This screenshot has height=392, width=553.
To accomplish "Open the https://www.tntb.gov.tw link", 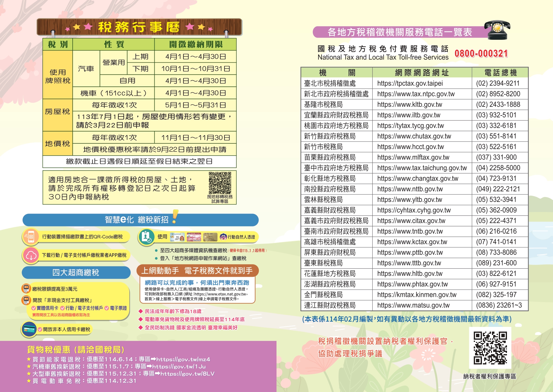I will 410,231.
